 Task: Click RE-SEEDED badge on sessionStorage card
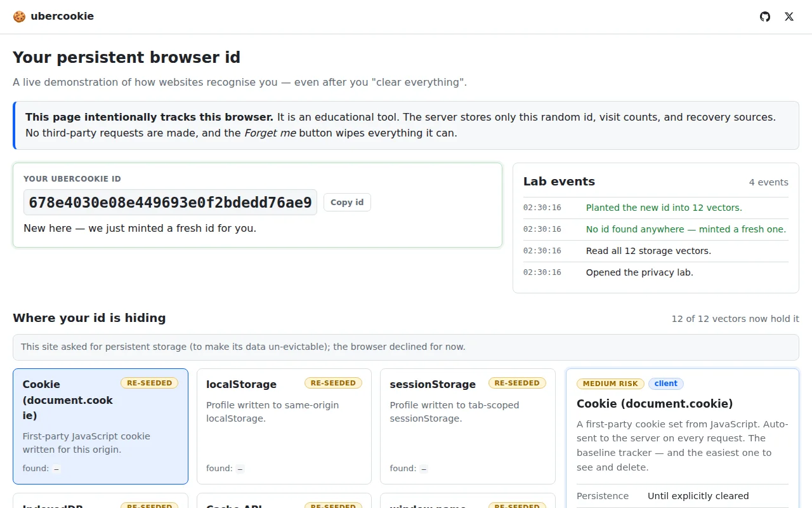pos(517,383)
